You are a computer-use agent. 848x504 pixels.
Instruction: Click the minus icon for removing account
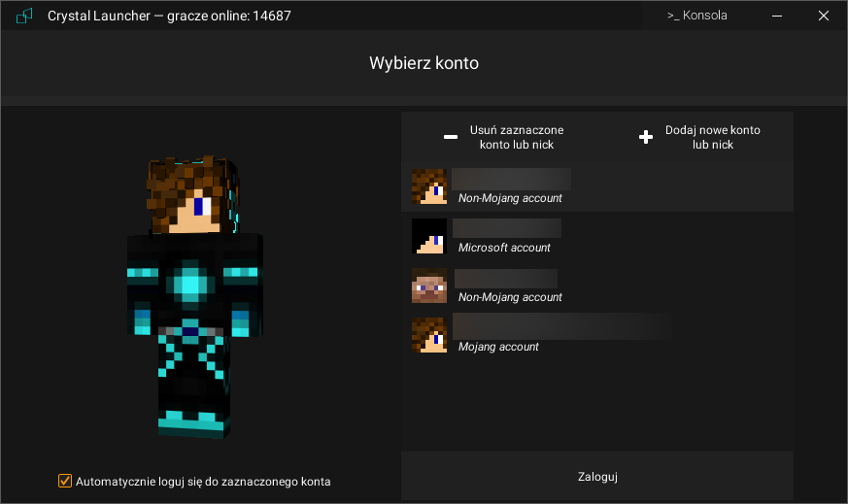click(451, 137)
